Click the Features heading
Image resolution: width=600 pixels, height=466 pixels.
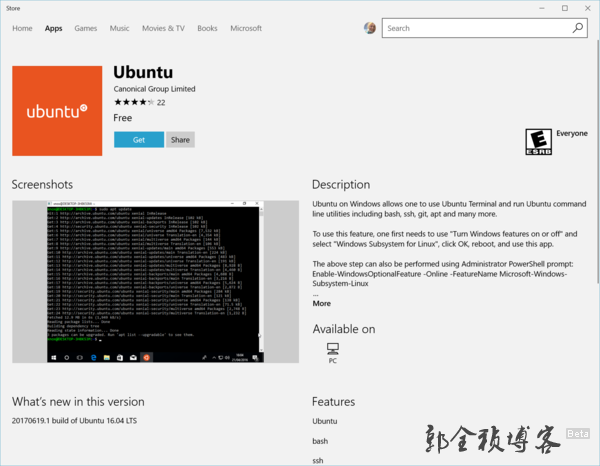click(x=333, y=402)
